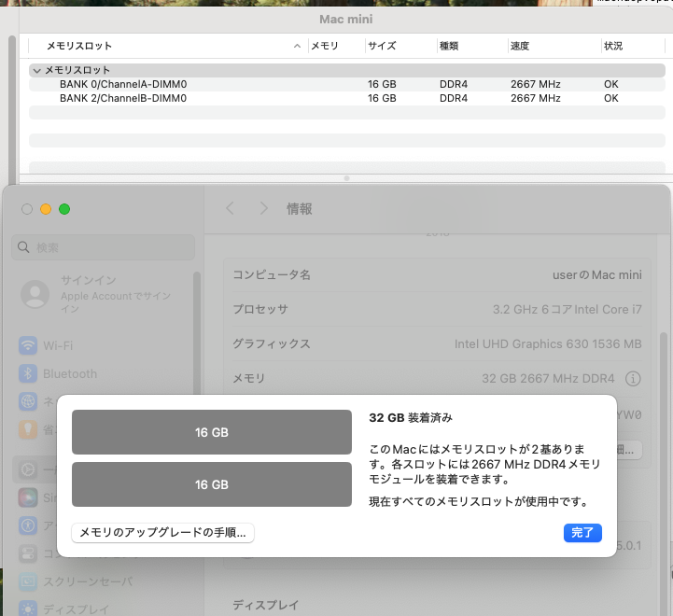
Task: Click the Wi-Fi icon in the settings sidebar
Action: pos(28,345)
